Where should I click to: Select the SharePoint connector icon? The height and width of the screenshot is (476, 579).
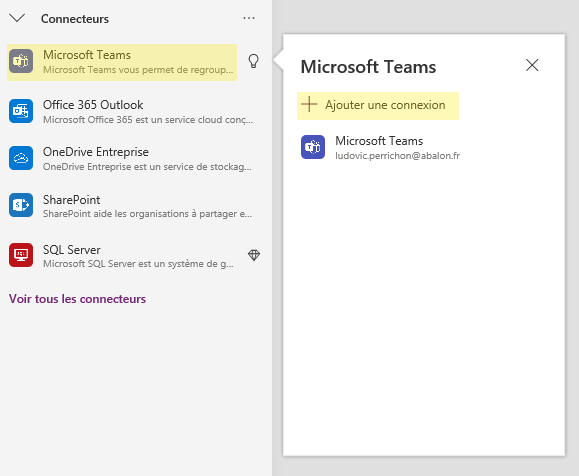click(21, 205)
